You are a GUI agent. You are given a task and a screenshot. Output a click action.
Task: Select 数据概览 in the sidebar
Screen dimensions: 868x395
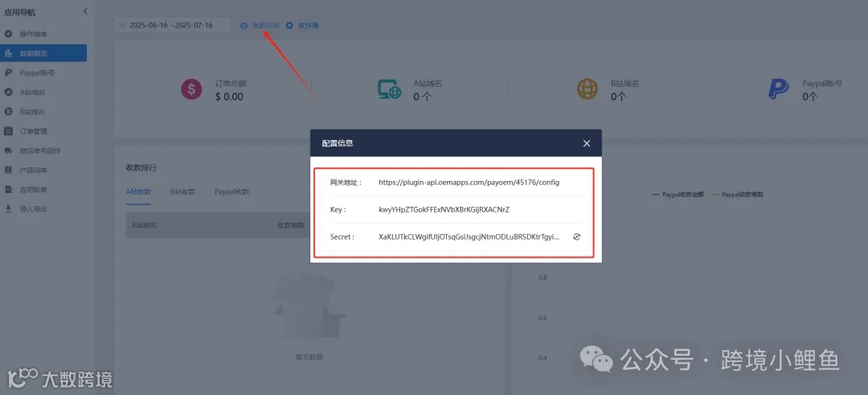click(43, 53)
